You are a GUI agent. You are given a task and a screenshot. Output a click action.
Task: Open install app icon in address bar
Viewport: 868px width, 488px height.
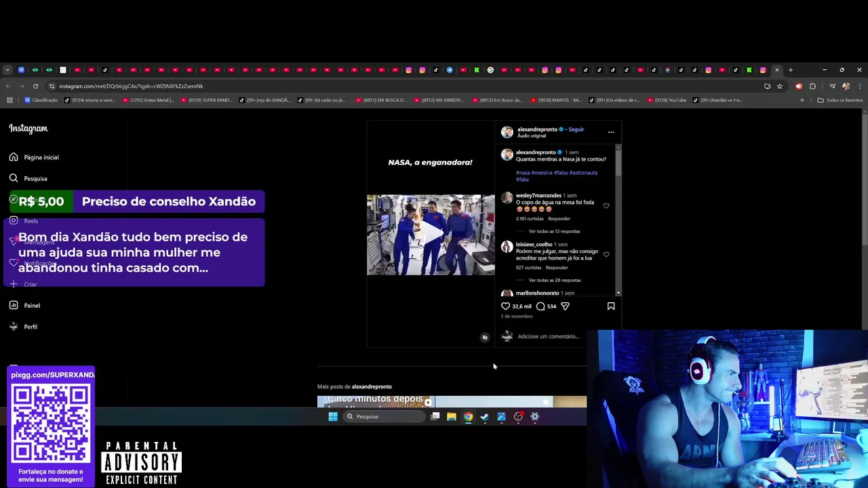767,86
